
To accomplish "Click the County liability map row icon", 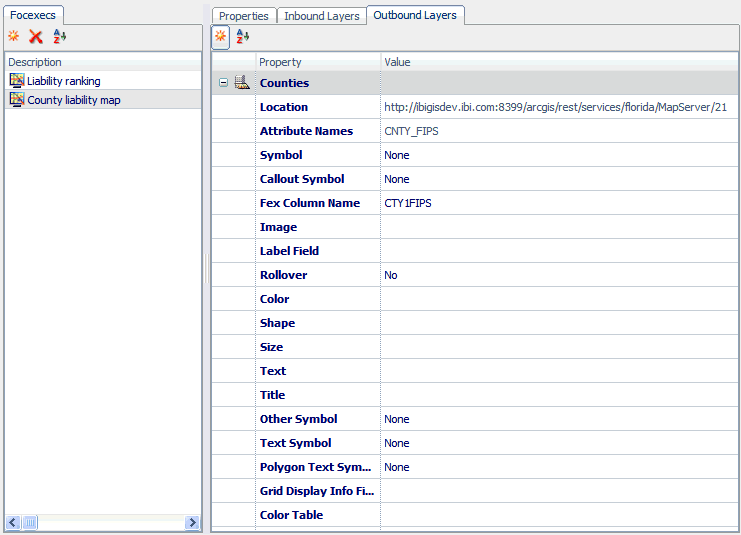I will coord(17,100).
